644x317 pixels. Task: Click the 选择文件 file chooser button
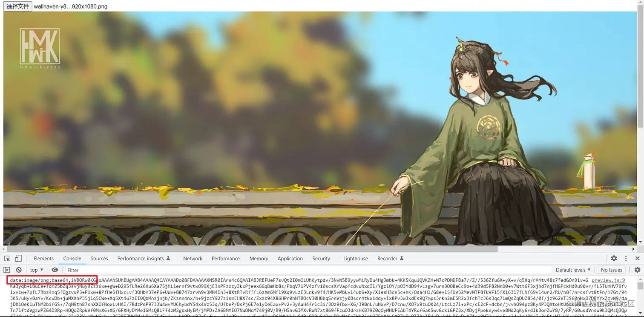pyautogui.click(x=18, y=6)
